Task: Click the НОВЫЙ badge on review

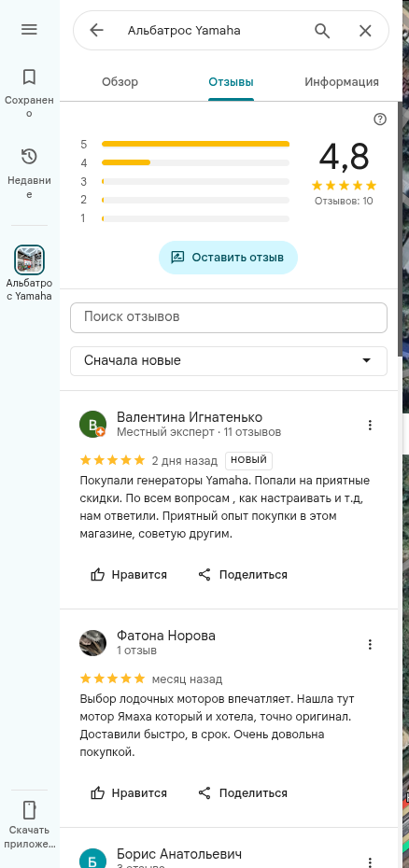Action: [248, 460]
